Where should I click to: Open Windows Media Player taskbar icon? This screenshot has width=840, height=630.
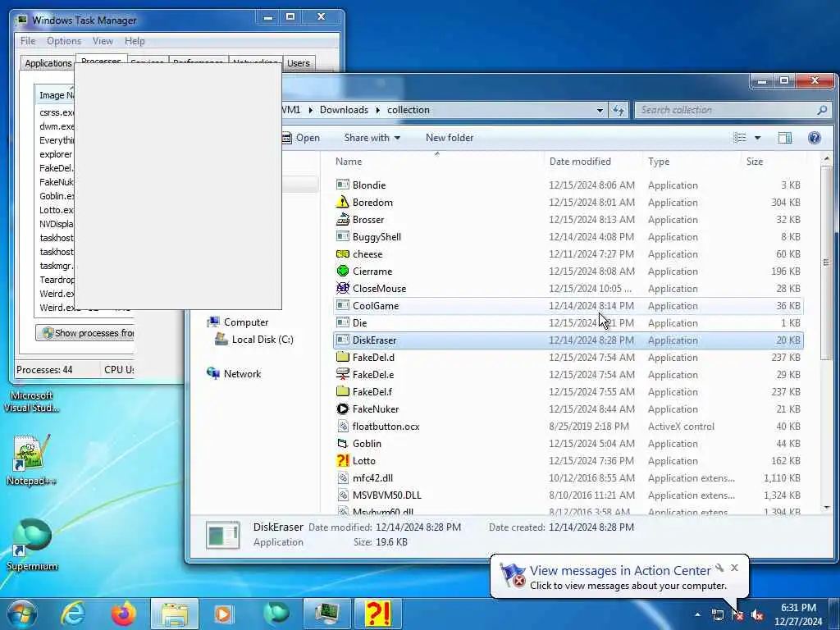point(223,614)
